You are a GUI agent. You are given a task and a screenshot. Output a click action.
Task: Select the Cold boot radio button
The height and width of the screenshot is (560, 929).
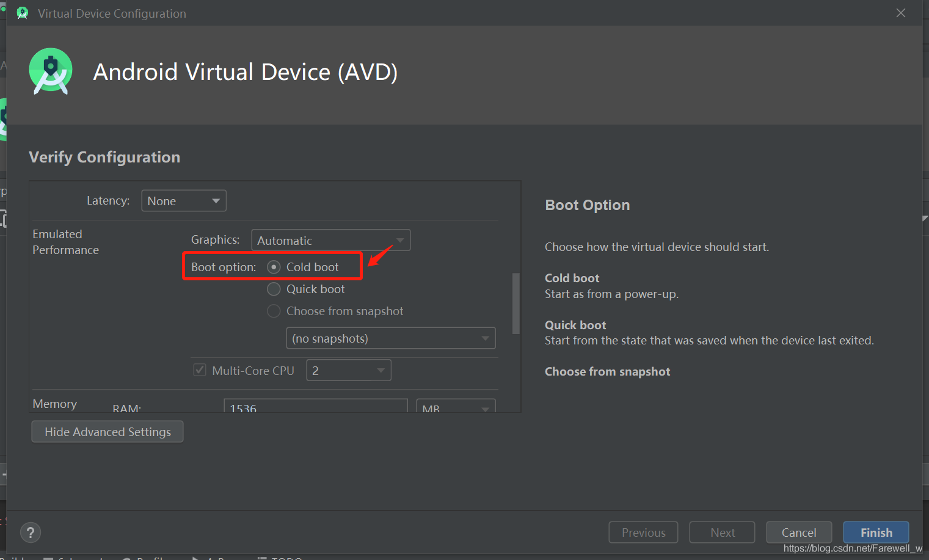pos(273,266)
